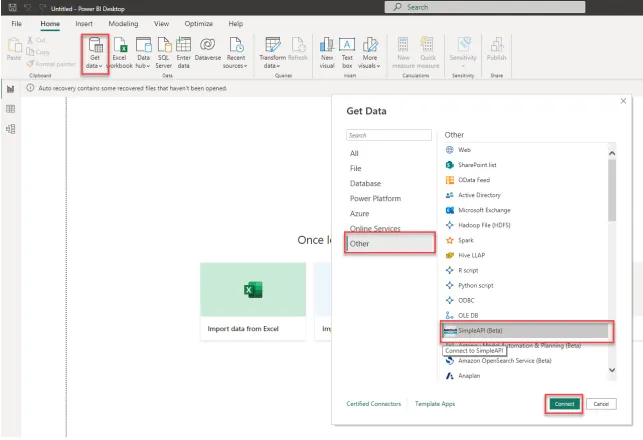643x440 pixels.
Task: Switch to Data view in the sidebar
Action: (11, 109)
